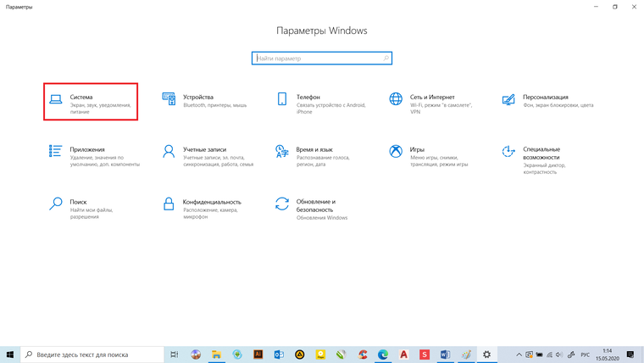Image resolution: width=644 pixels, height=363 pixels.
Task: Click the Распознавание голоса, регион, дата text
Action: click(x=323, y=161)
